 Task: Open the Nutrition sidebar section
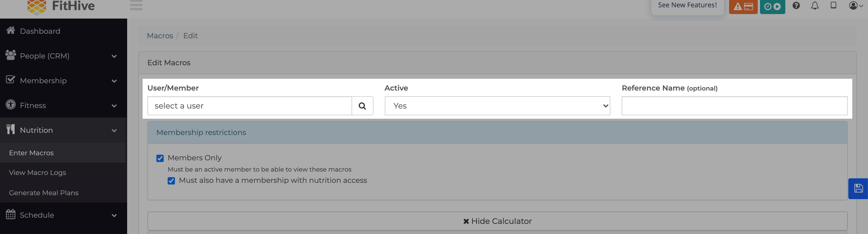tap(63, 130)
